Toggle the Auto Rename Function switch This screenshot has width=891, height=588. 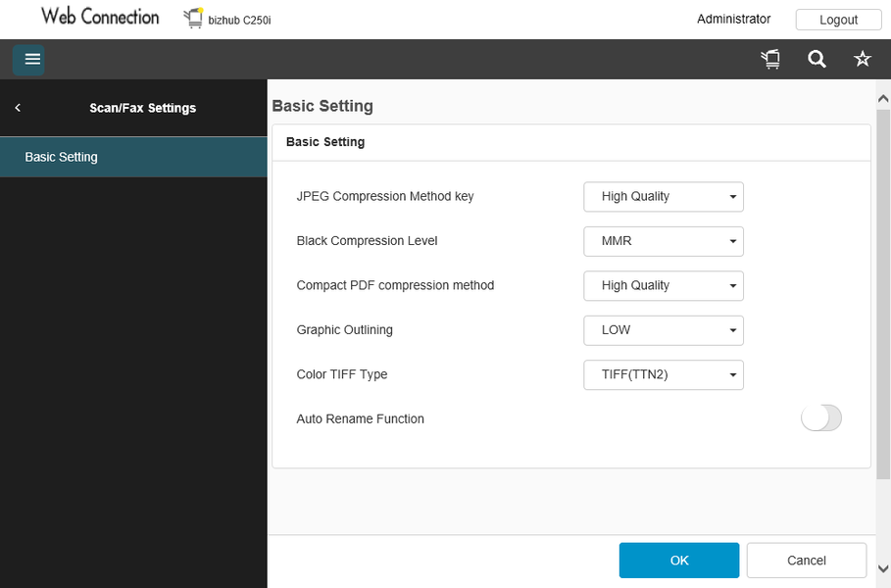point(820,418)
